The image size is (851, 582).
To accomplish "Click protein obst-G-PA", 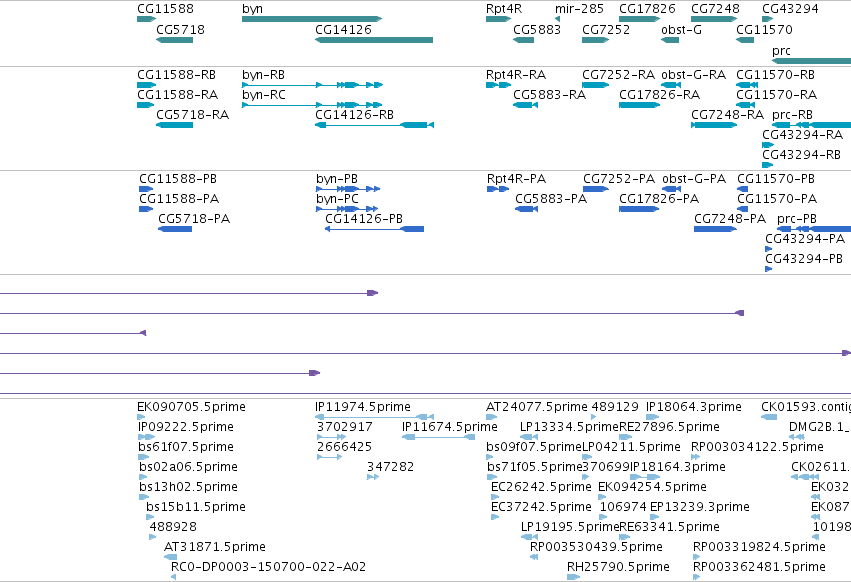I will 694,179.
